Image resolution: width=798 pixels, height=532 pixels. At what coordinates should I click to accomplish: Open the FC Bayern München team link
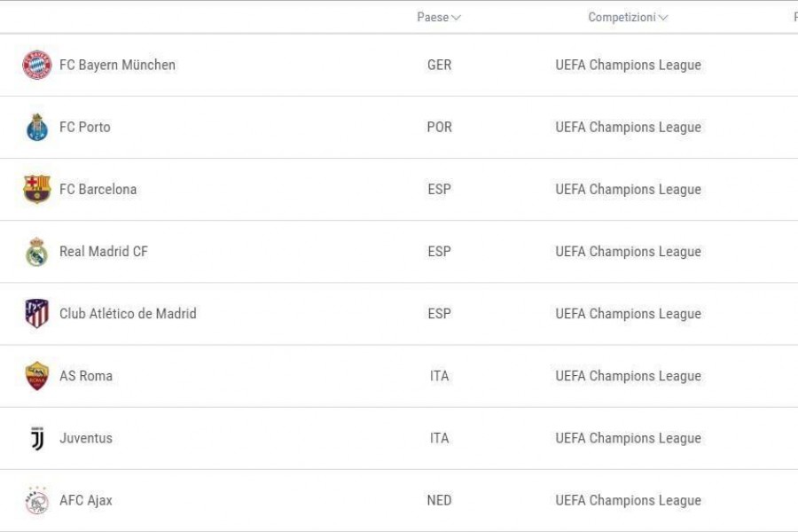point(118,65)
